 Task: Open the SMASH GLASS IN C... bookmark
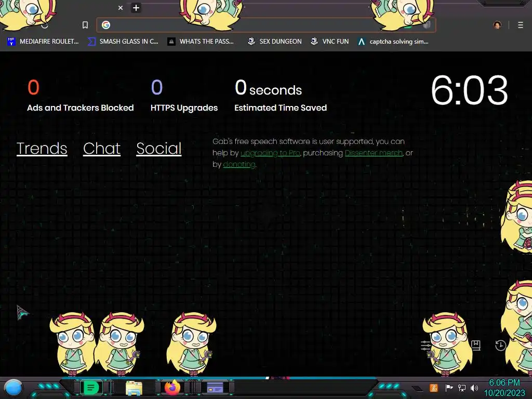tap(123, 42)
